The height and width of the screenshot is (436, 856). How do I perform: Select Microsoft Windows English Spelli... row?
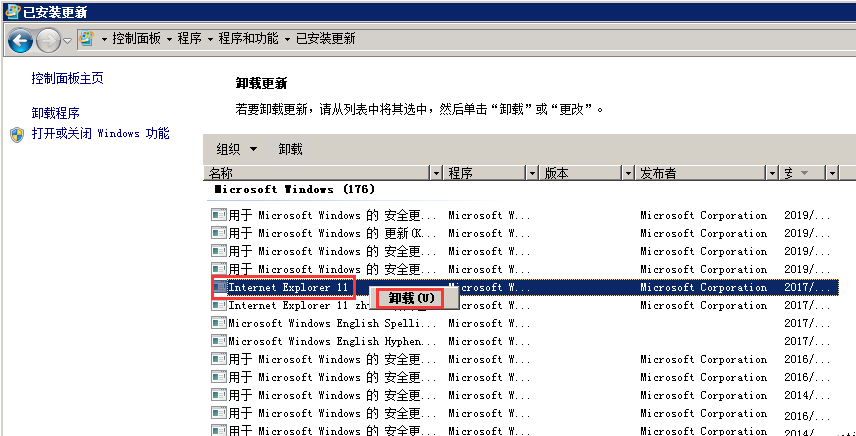[525, 323]
